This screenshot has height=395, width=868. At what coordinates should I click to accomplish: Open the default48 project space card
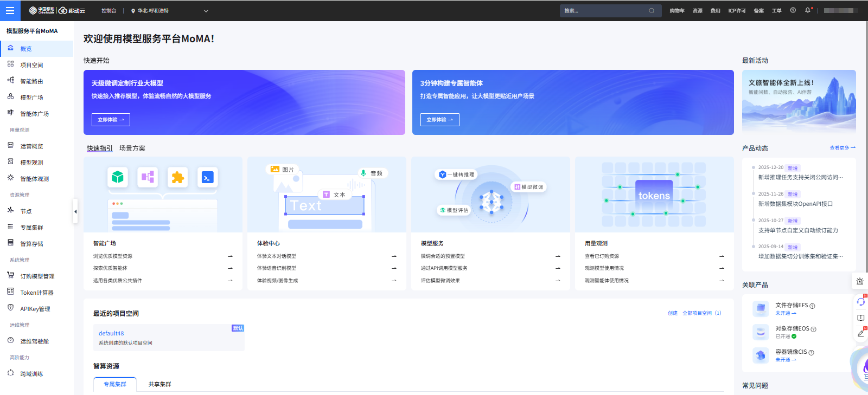[169, 338]
